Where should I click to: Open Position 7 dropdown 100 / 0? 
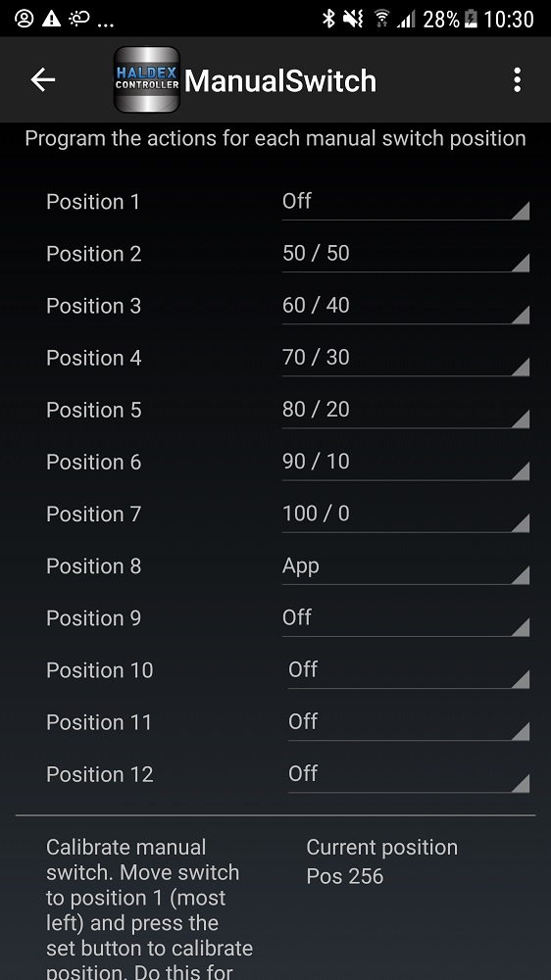pos(405,514)
